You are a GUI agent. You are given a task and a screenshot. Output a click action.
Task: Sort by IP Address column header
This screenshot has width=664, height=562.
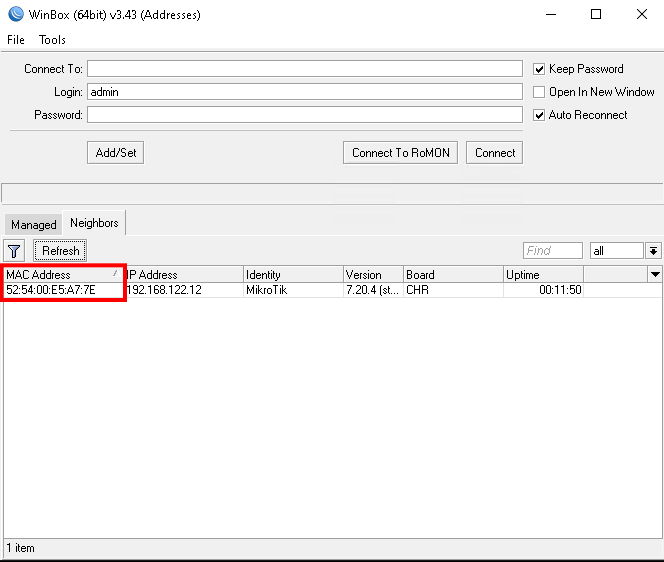(x=184, y=275)
